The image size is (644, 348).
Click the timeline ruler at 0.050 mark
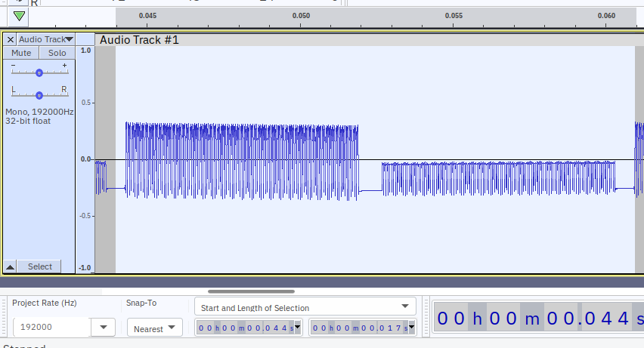pos(301,16)
